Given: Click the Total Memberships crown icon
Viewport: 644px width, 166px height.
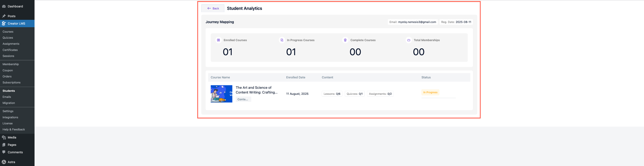Looking at the screenshot, I should [x=409, y=40].
